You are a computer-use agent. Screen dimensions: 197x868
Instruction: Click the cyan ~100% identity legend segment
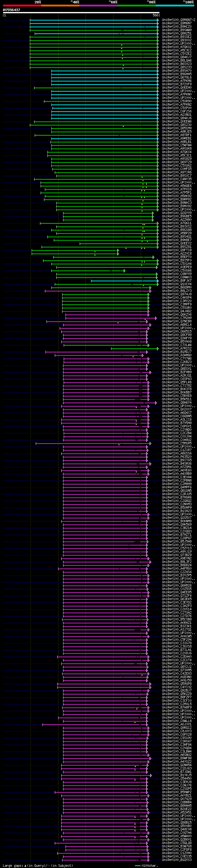[x=175, y=6]
